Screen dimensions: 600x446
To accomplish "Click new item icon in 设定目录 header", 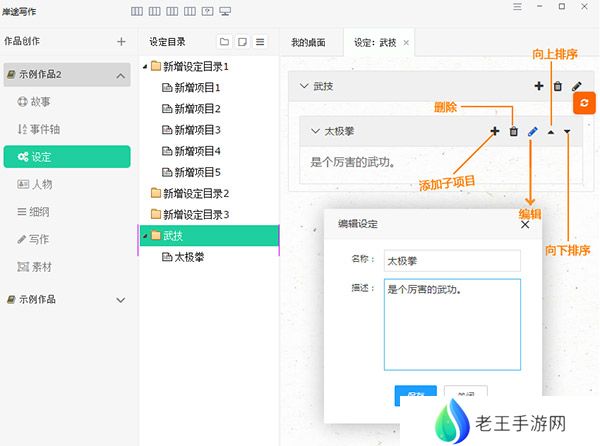I will (242, 42).
